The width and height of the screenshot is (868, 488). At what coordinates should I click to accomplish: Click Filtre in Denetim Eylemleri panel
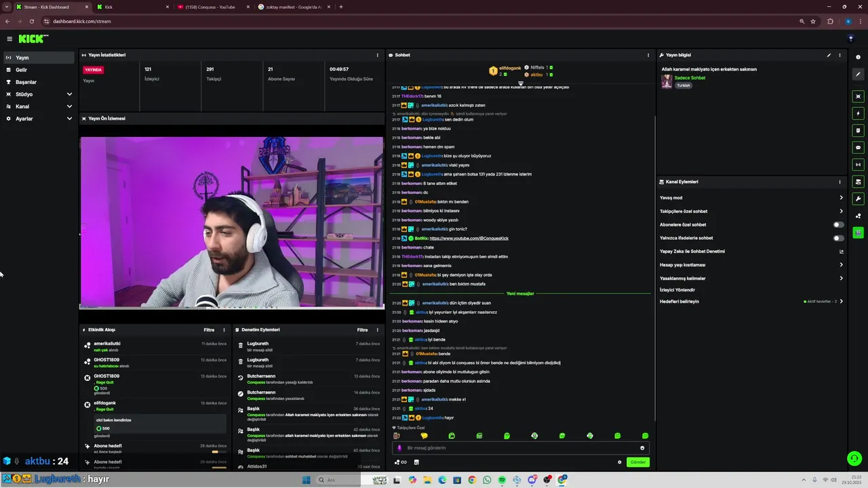363,330
